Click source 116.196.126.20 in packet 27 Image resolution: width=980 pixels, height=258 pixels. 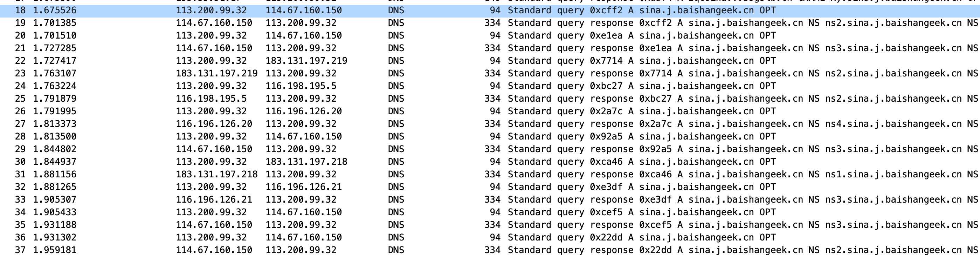click(x=214, y=124)
